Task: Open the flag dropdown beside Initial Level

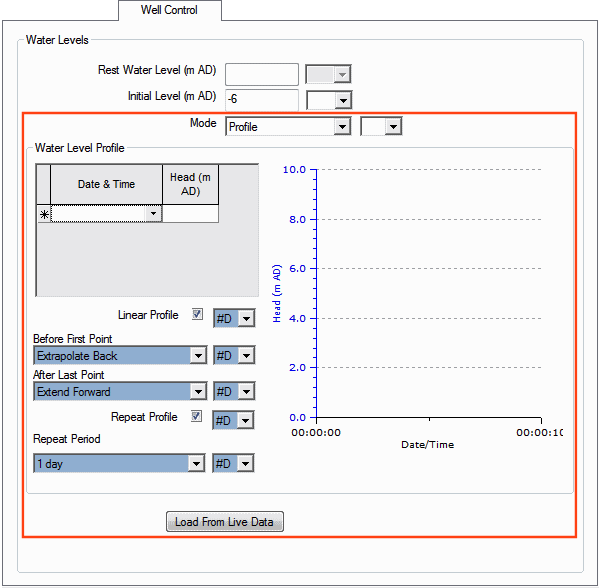Action: (329, 100)
